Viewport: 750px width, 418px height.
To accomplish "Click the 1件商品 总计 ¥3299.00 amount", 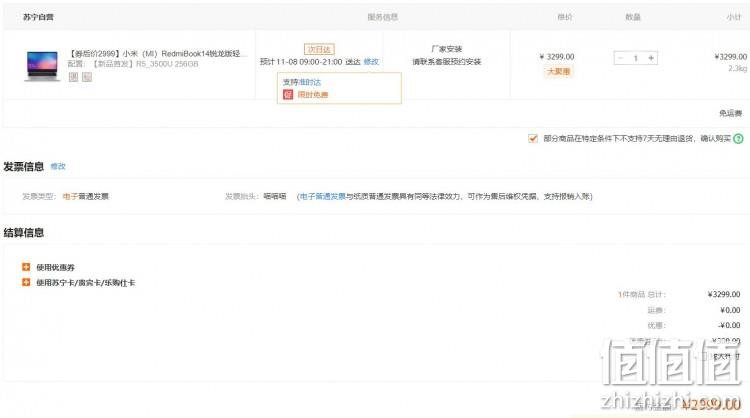I will [724, 294].
